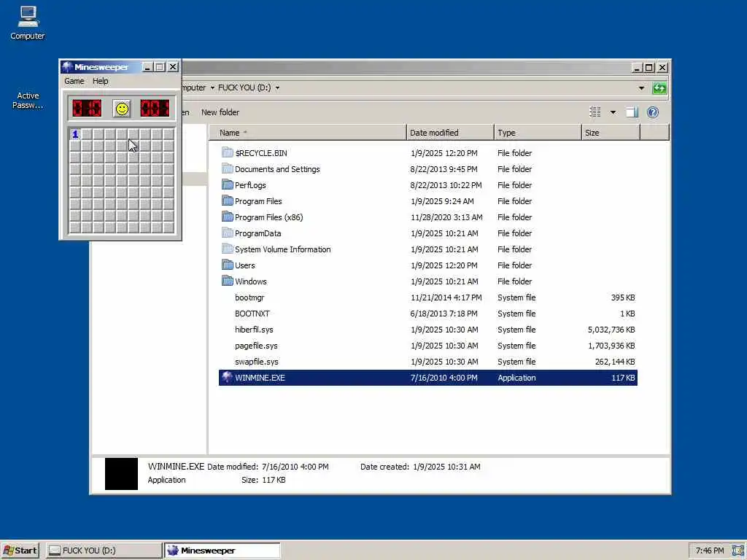
Task: Select the hiberfil.sys file name
Action: (254, 330)
